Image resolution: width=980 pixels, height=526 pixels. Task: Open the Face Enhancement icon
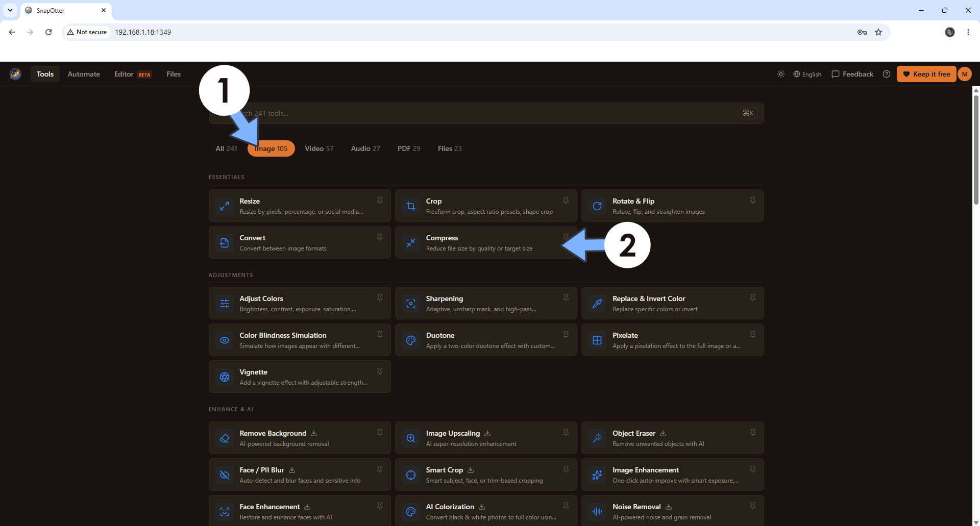pyautogui.click(x=225, y=512)
